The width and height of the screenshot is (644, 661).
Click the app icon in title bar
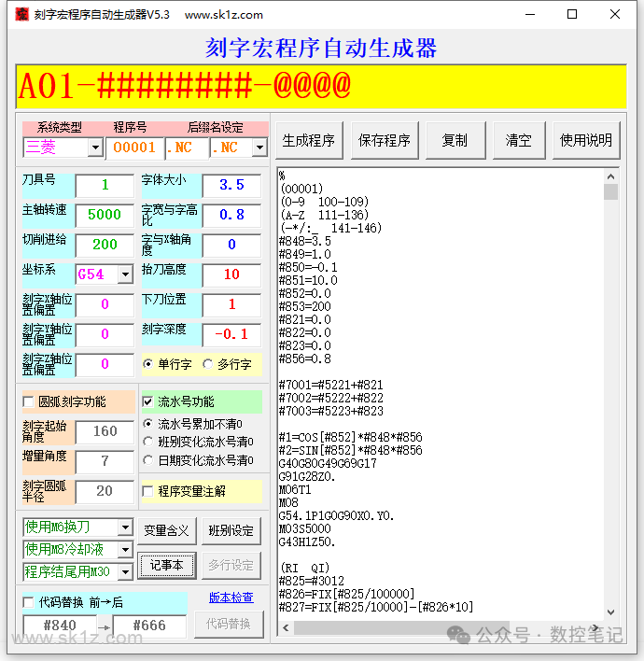pos(21,14)
